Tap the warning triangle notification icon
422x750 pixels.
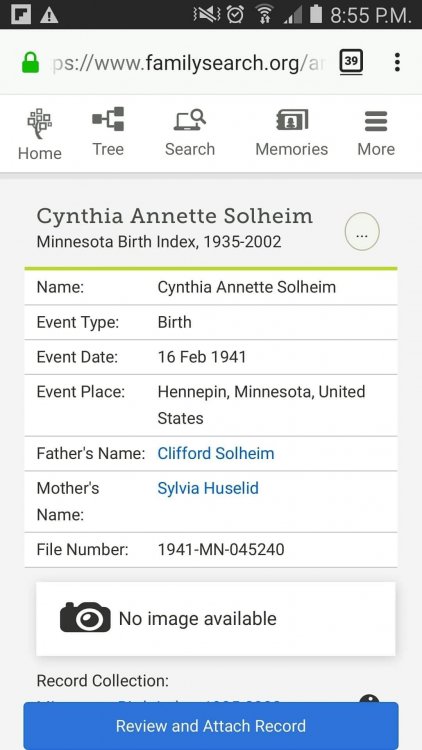(49, 15)
